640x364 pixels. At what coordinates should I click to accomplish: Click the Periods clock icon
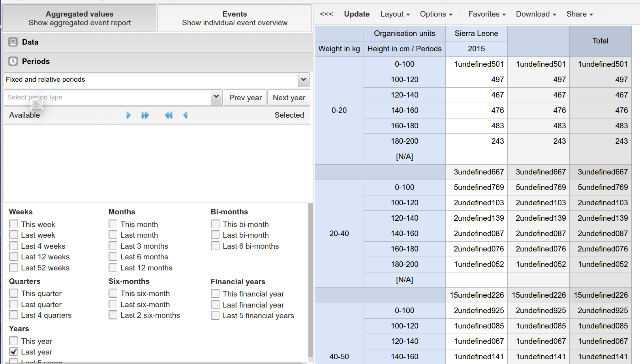(x=13, y=61)
